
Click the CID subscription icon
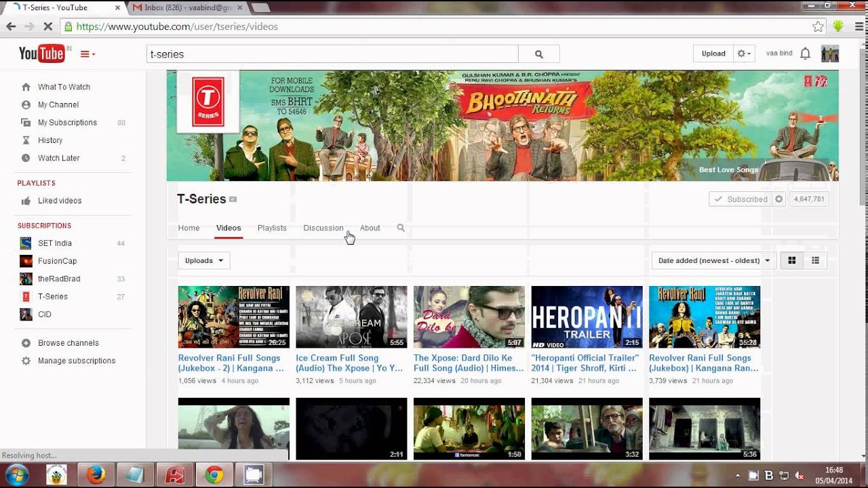26,314
